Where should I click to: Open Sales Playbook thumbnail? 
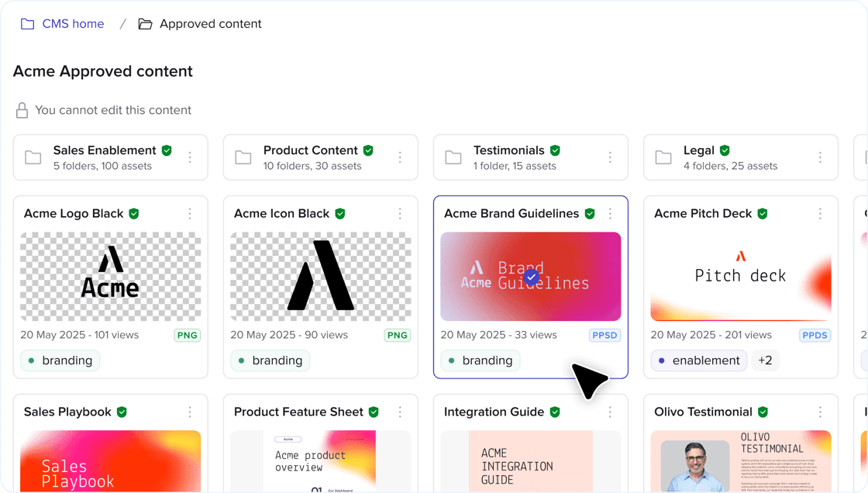pyautogui.click(x=111, y=461)
